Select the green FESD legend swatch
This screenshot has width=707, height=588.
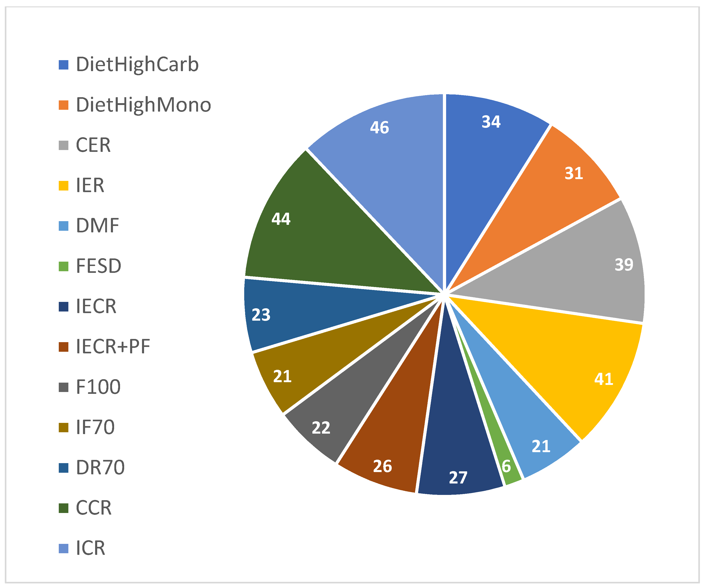tap(63, 266)
